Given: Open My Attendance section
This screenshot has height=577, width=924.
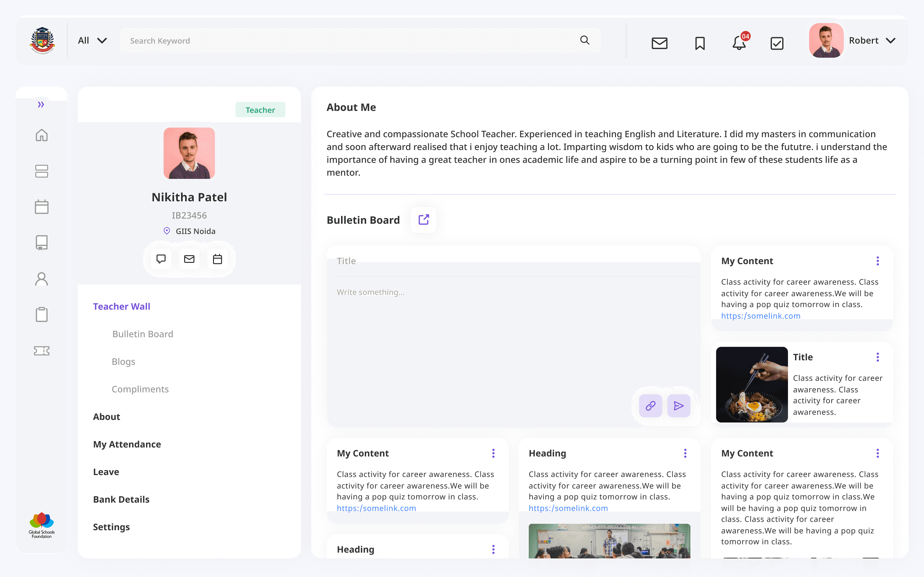Looking at the screenshot, I should pos(127,444).
